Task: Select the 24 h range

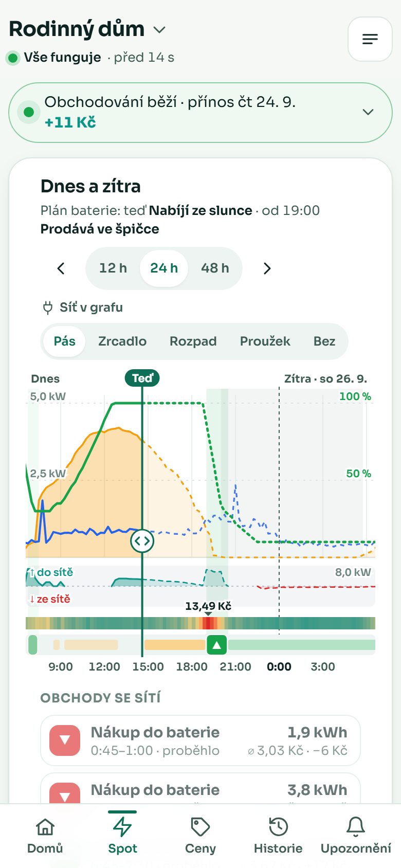Action: (164, 268)
